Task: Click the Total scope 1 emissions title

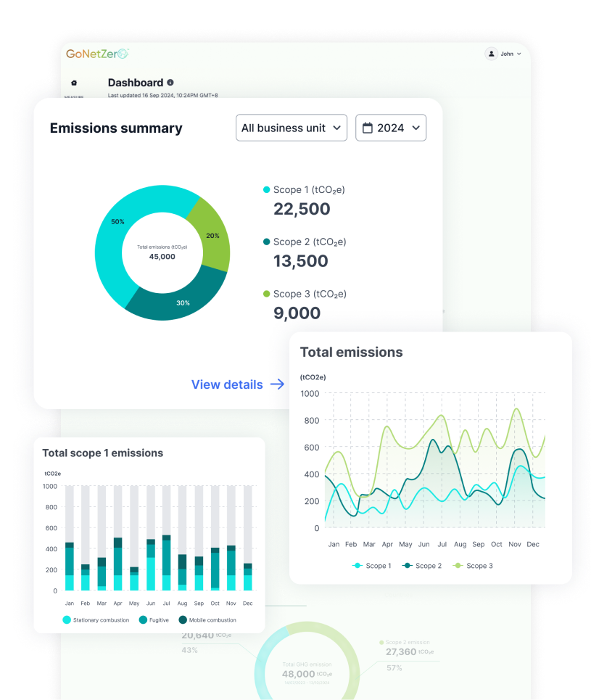Action: click(x=103, y=453)
